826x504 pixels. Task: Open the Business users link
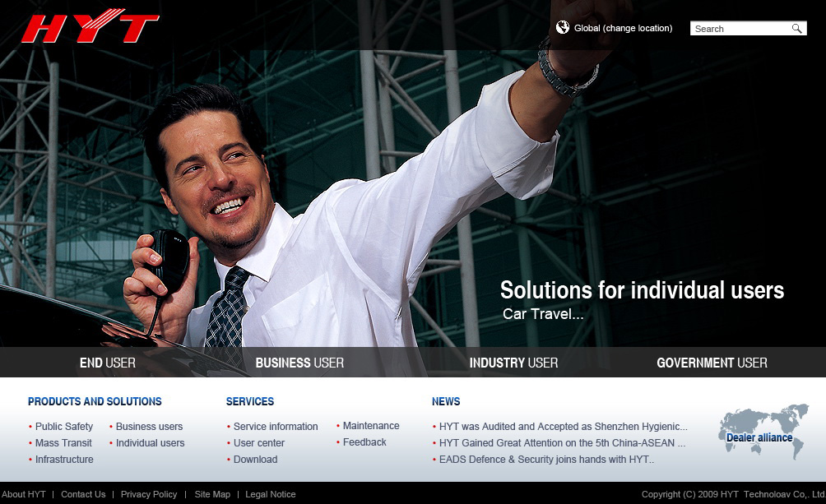tap(149, 427)
